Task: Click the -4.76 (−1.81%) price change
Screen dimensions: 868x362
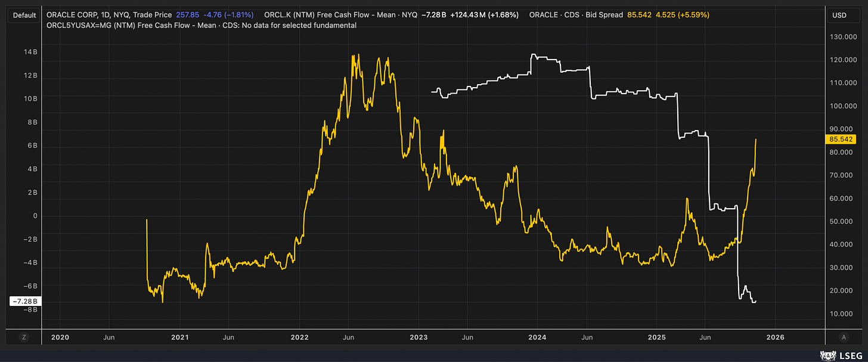Action: click(228, 14)
